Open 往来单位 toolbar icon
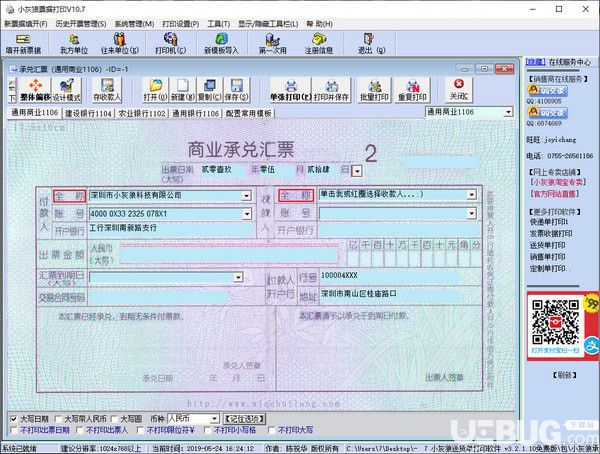The height and width of the screenshot is (454, 600). [120, 43]
